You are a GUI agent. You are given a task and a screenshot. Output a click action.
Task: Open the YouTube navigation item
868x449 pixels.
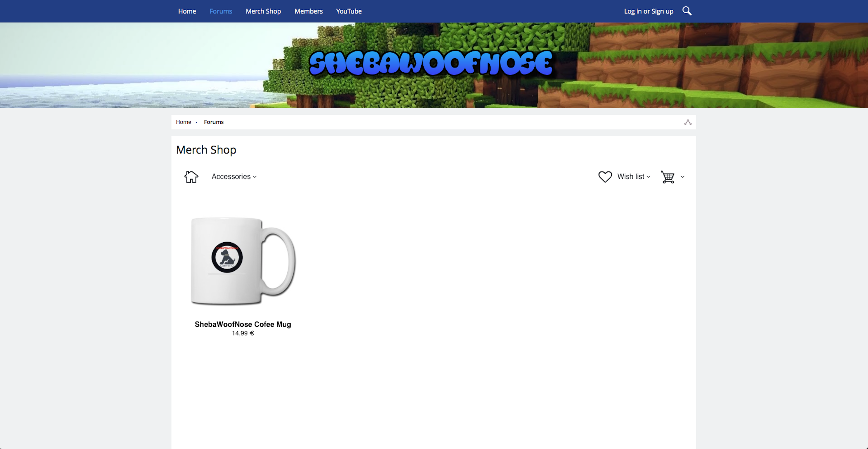[x=349, y=11]
